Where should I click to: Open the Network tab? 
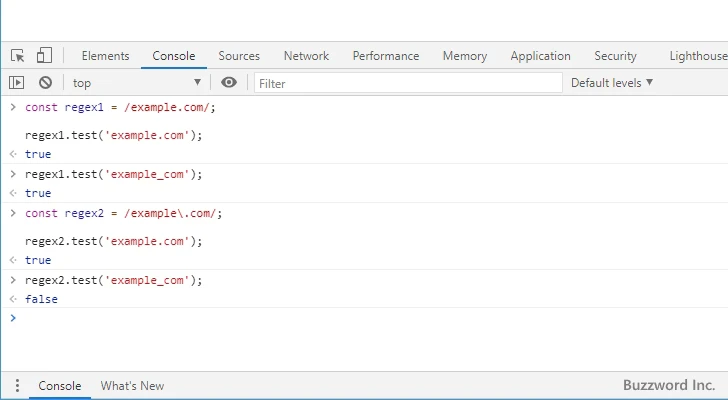(306, 56)
